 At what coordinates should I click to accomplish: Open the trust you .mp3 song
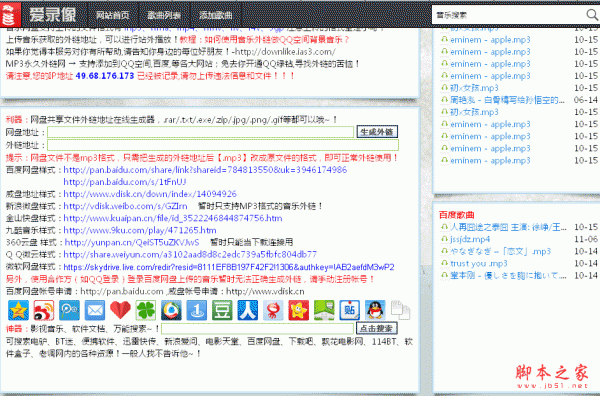[x=479, y=263]
